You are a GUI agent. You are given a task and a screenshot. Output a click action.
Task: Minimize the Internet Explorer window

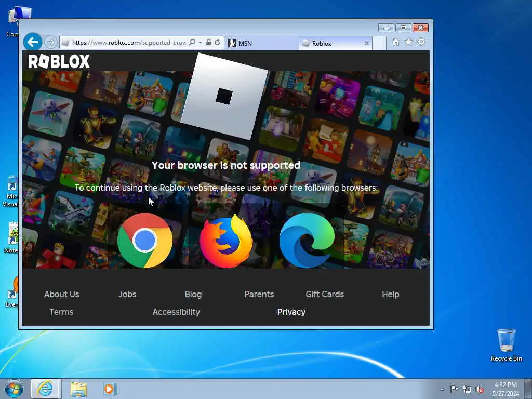[386, 28]
